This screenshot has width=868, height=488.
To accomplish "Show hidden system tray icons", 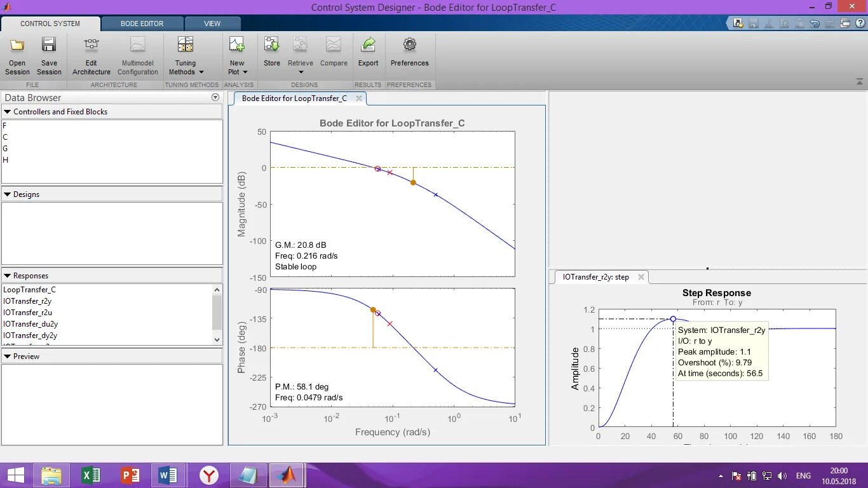I will pos(721,476).
